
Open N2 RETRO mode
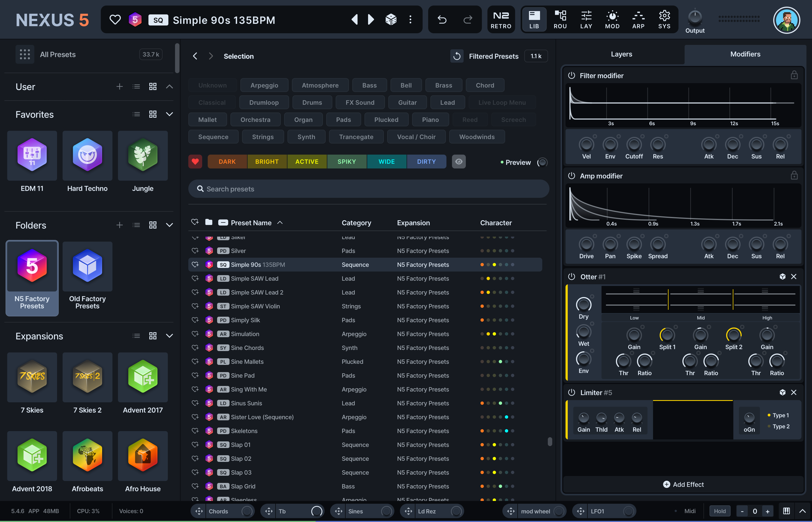click(x=501, y=20)
